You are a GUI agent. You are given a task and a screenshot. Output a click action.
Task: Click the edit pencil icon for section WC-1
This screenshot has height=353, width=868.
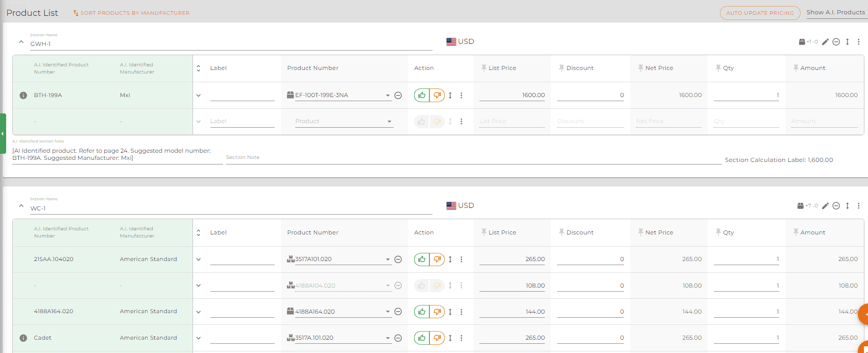pyautogui.click(x=825, y=206)
